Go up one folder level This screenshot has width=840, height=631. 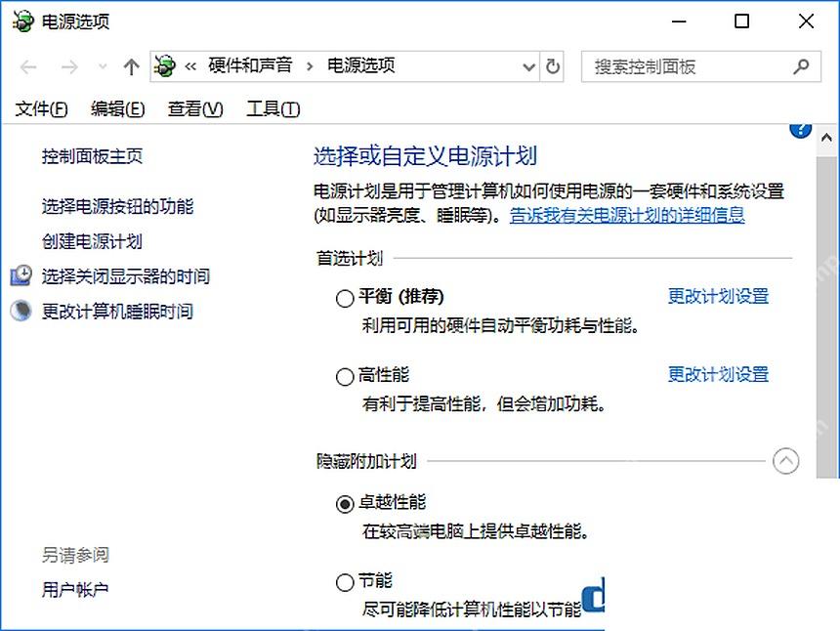[x=131, y=67]
